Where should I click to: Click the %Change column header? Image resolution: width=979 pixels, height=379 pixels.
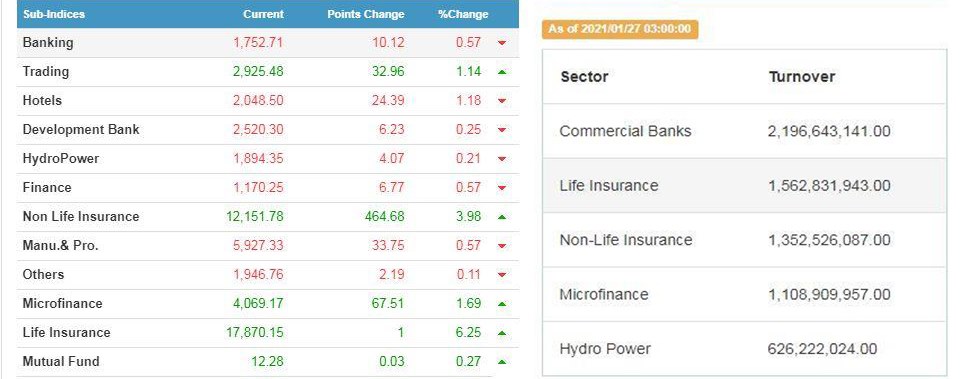pos(463,14)
